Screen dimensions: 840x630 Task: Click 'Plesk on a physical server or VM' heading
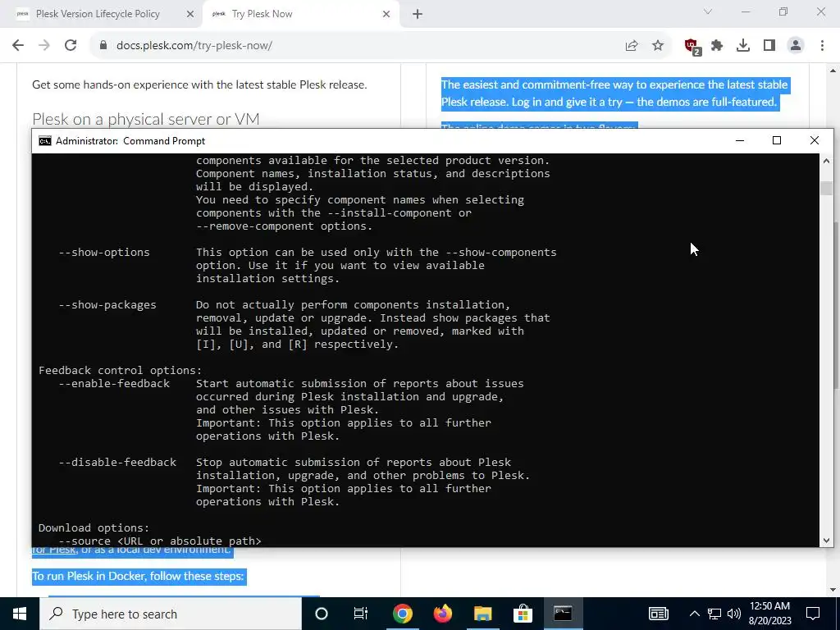[146, 119]
